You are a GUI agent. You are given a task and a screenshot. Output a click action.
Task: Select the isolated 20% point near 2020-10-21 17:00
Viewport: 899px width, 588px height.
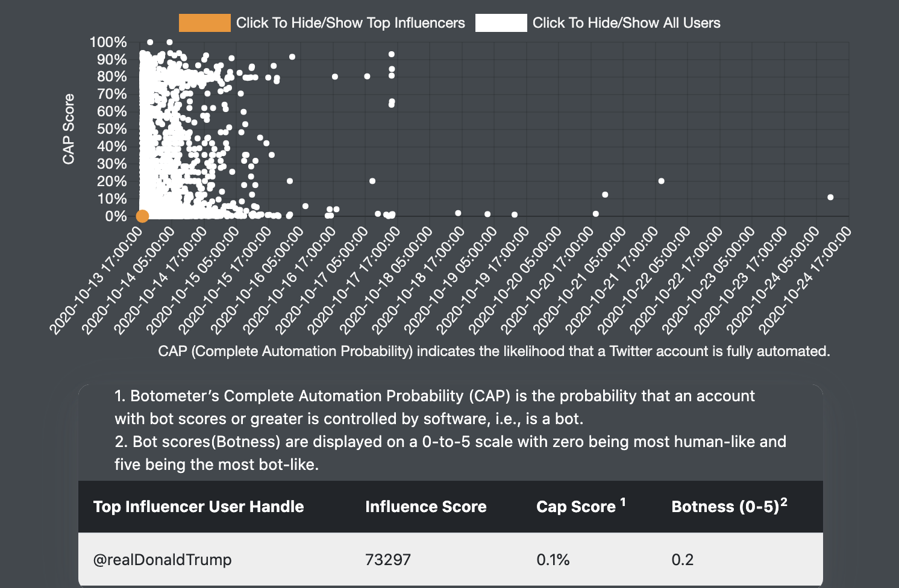pyautogui.click(x=661, y=181)
